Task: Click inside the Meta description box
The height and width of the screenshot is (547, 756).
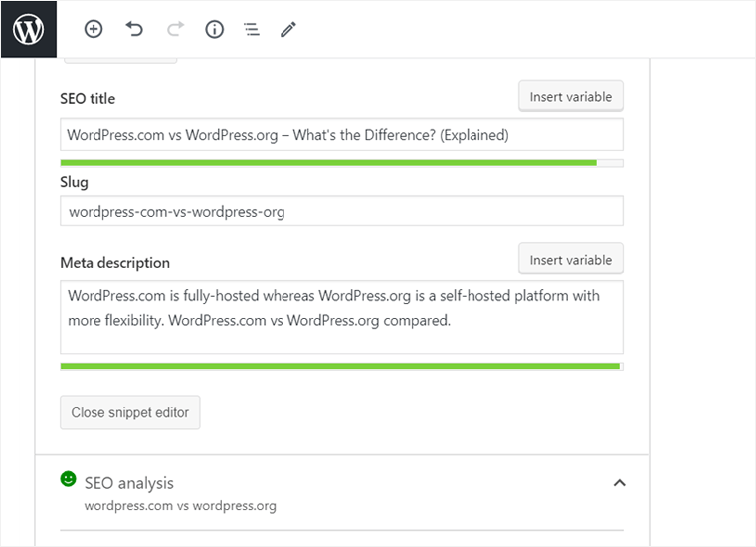Action: pyautogui.click(x=341, y=316)
